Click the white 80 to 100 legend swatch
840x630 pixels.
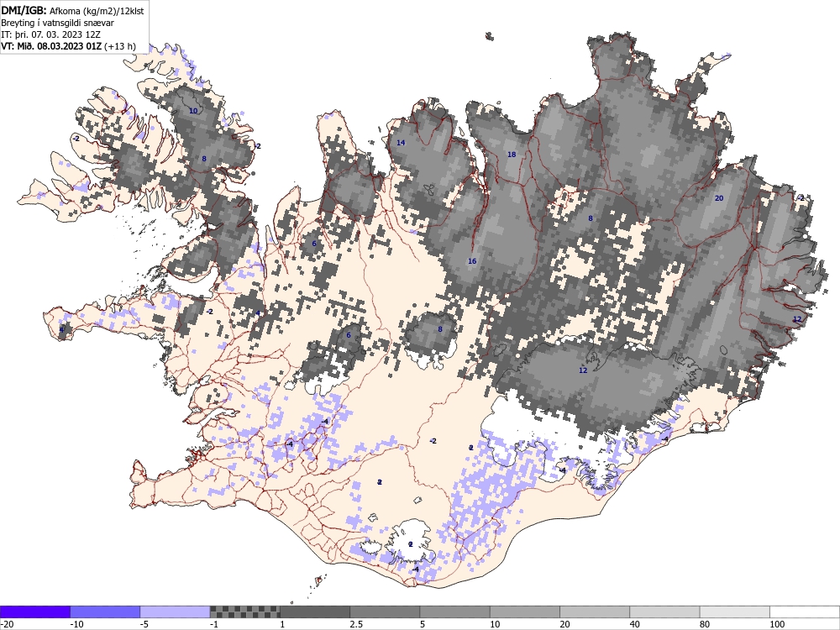click(735, 612)
